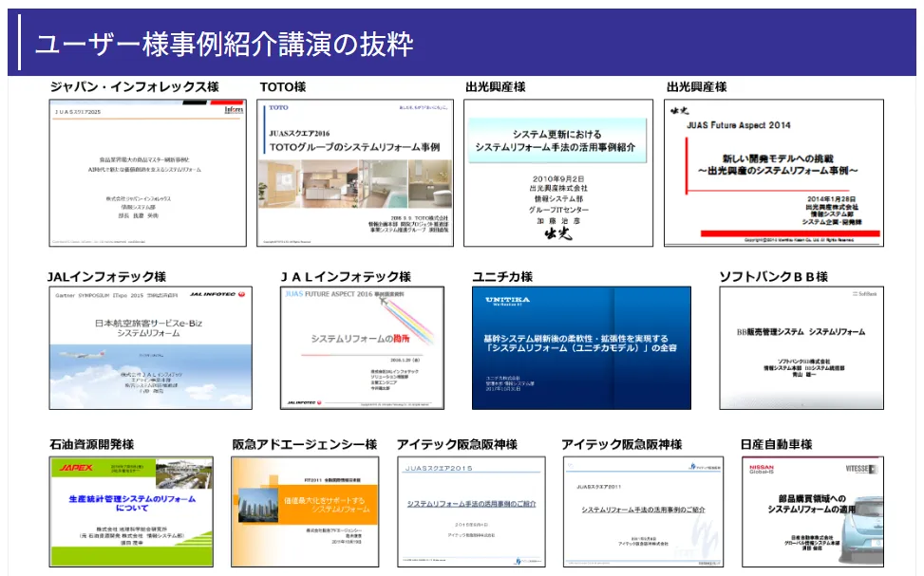
Task: Click アイテック阪急阪神様 label above the JUASスクエア2015 slide
Action: click(458, 445)
